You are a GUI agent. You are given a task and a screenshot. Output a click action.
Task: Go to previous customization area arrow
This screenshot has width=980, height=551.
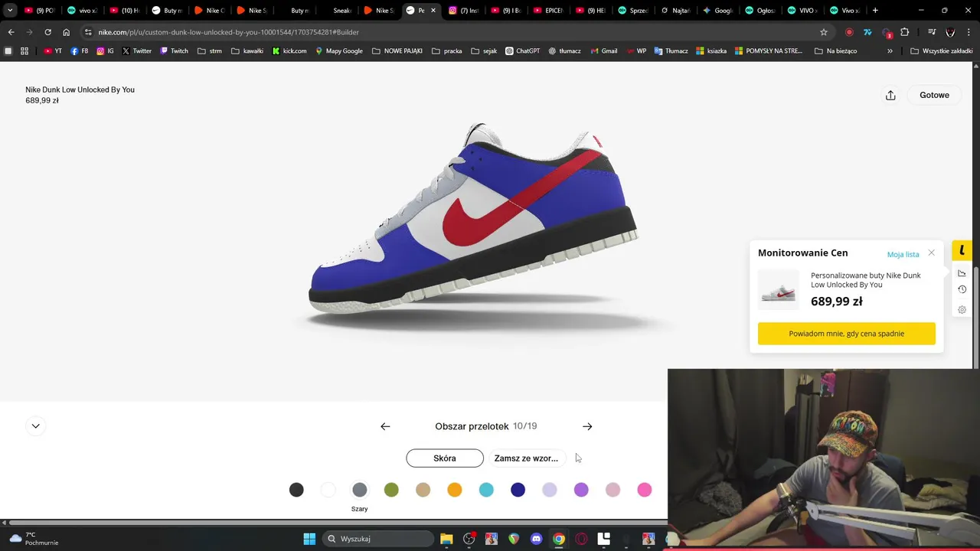tap(385, 426)
